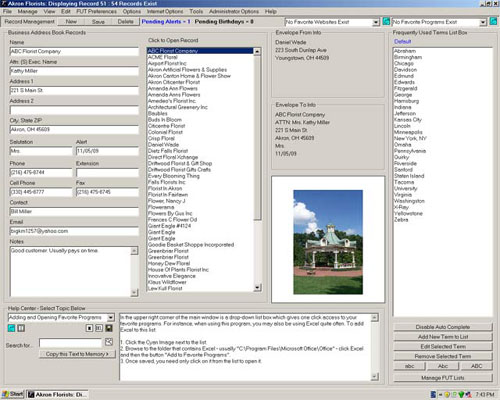500x400 pixels.
Task: Open the FUT Preferences menu
Action: [97, 11]
